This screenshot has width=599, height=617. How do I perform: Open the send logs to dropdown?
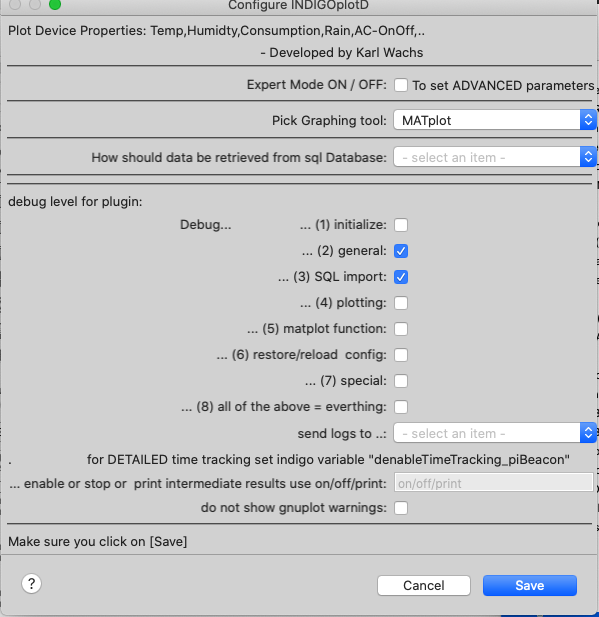click(x=495, y=433)
